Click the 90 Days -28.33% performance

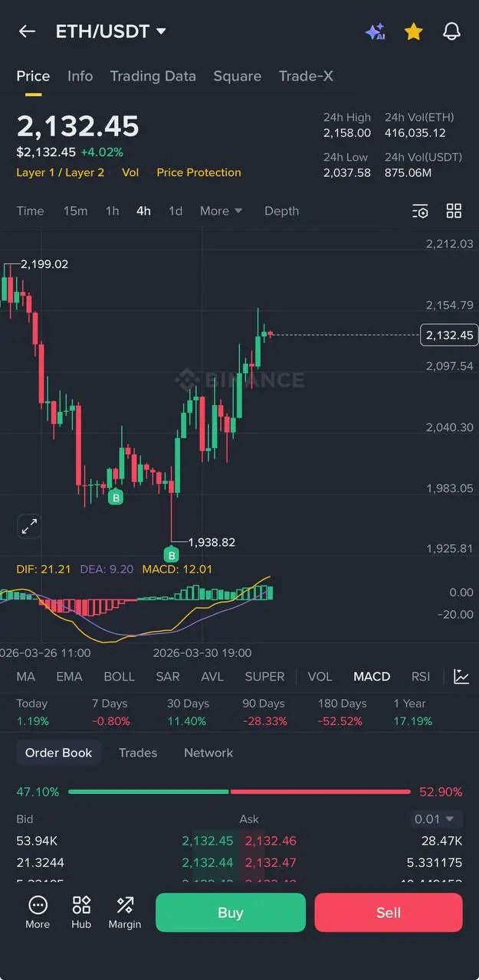click(264, 712)
